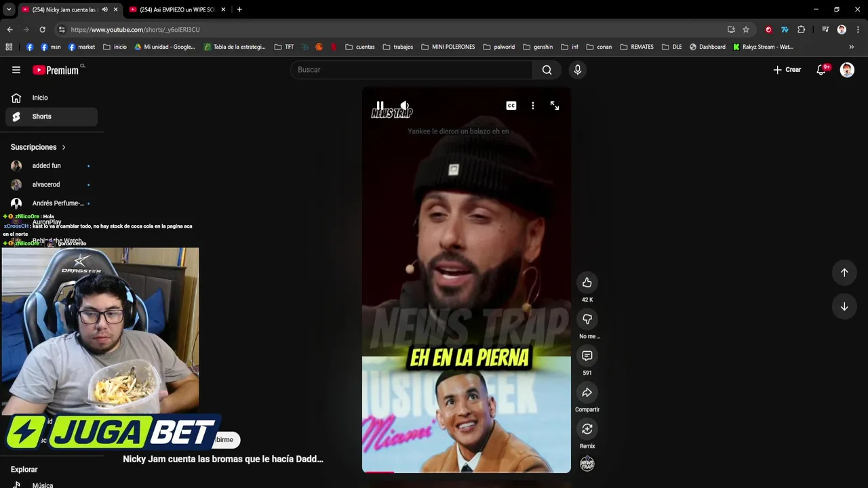The width and height of the screenshot is (868, 488).
Task: Open the Tabla de la estrategi bookmark
Action: pyautogui.click(x=235, y=47)
